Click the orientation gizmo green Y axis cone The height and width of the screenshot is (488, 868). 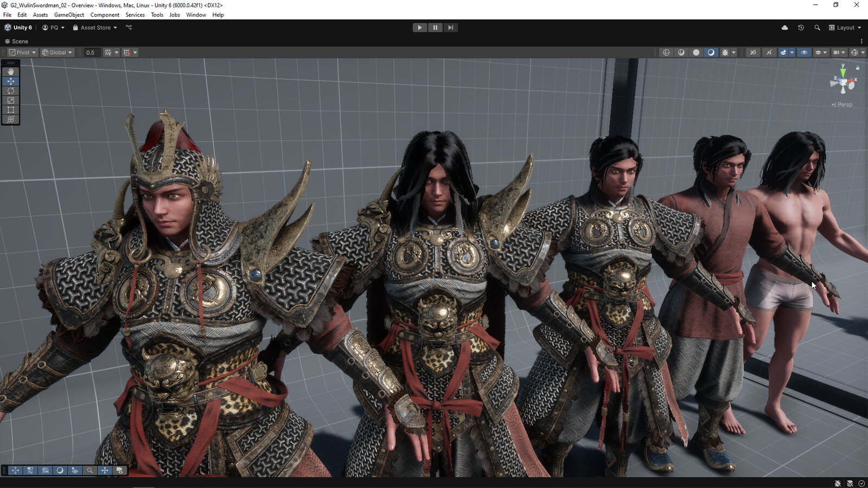click(843, 72)
